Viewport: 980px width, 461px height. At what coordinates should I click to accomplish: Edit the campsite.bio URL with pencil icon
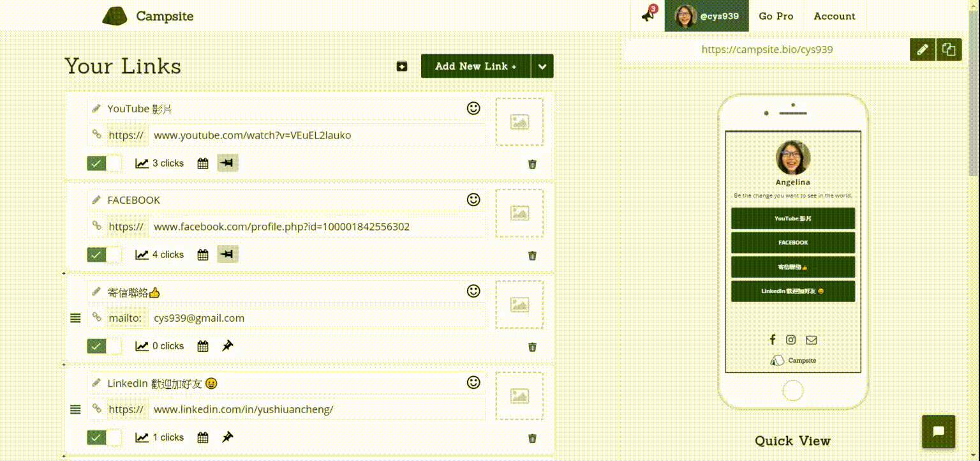(922, 49)
